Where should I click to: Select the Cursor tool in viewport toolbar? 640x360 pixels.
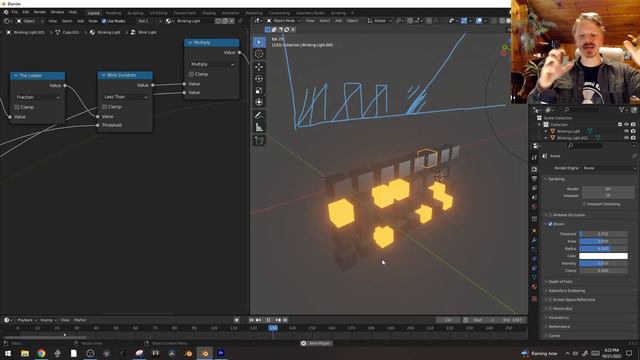click(259, 54)
